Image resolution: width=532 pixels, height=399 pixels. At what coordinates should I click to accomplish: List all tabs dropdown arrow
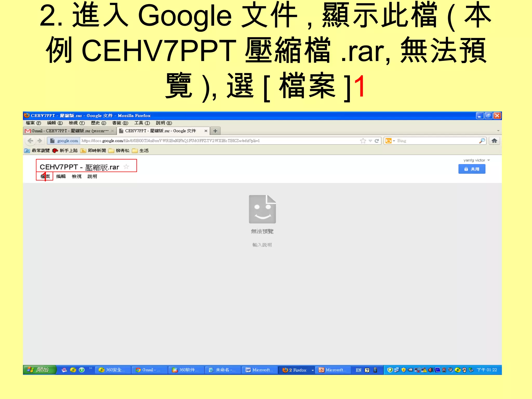[x=498, y=131]
